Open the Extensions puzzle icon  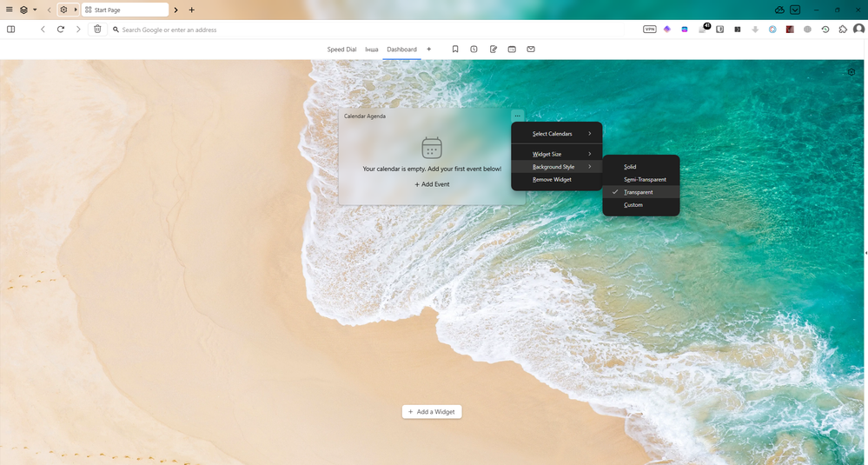click(842, 30)
